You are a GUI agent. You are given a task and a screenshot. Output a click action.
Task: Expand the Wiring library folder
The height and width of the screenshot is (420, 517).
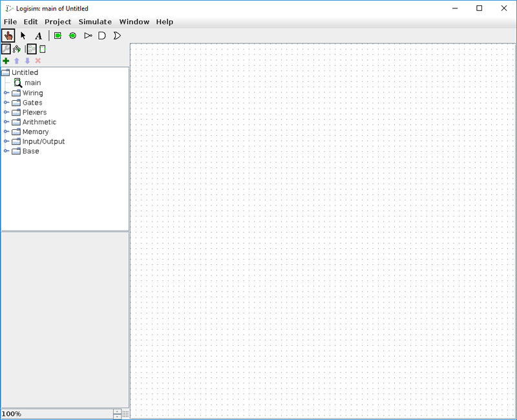[x=6, y=93]
